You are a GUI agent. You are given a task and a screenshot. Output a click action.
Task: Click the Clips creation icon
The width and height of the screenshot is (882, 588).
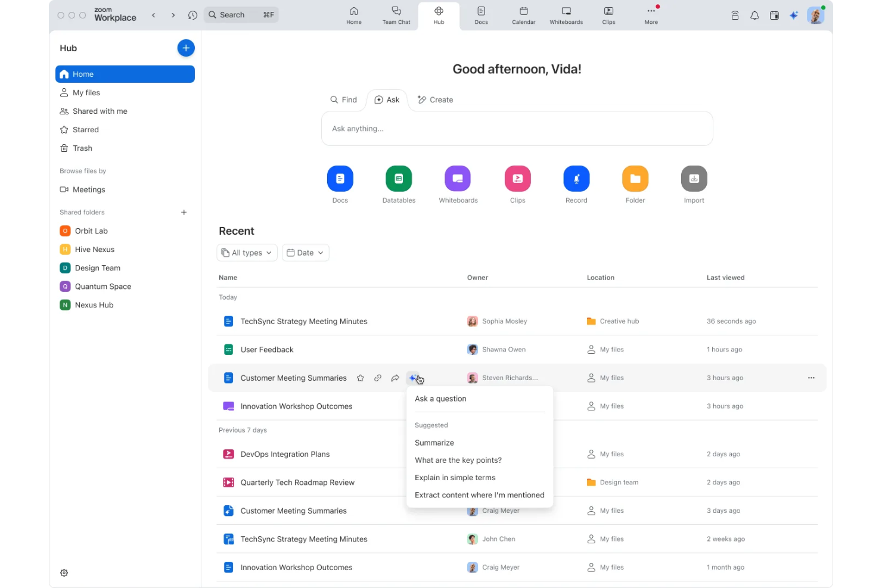(517, 178)
